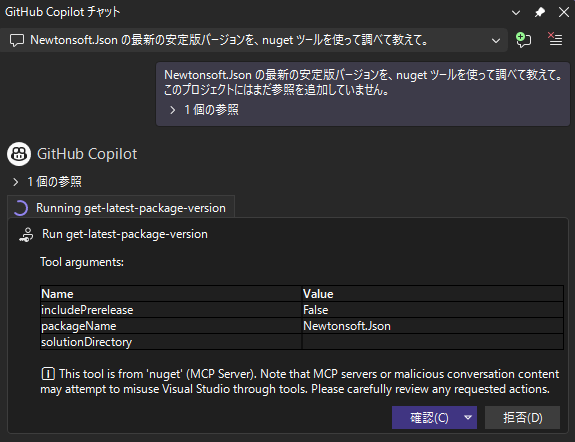Close the GitHub Copilot chat panel
This screenshot has height=442, width=575.
[x=564, y=12]
